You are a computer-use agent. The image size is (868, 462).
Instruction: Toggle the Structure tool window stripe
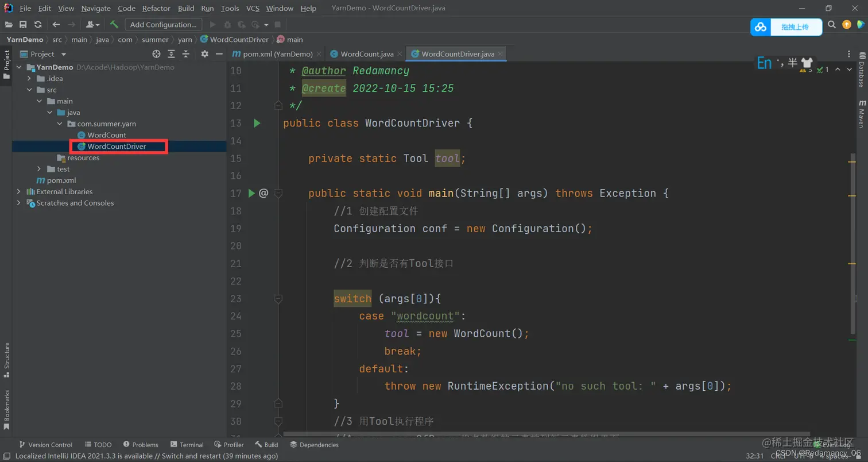click(6, 360)
